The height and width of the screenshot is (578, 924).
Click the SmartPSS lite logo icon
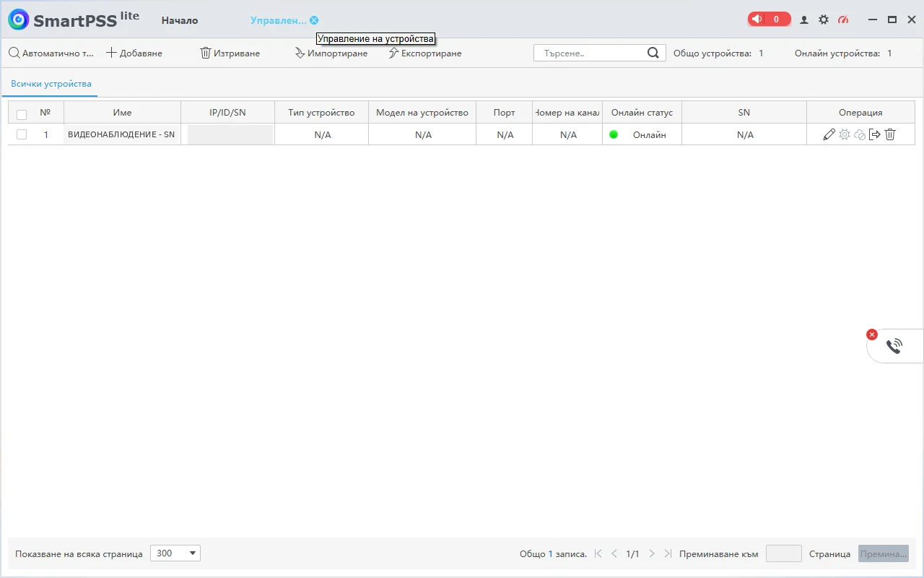18,20
